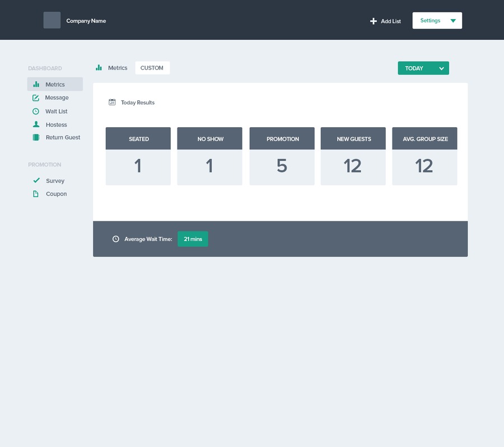
Task: Go to Wait List in sidebar
Action: click(x=55, y=111)
